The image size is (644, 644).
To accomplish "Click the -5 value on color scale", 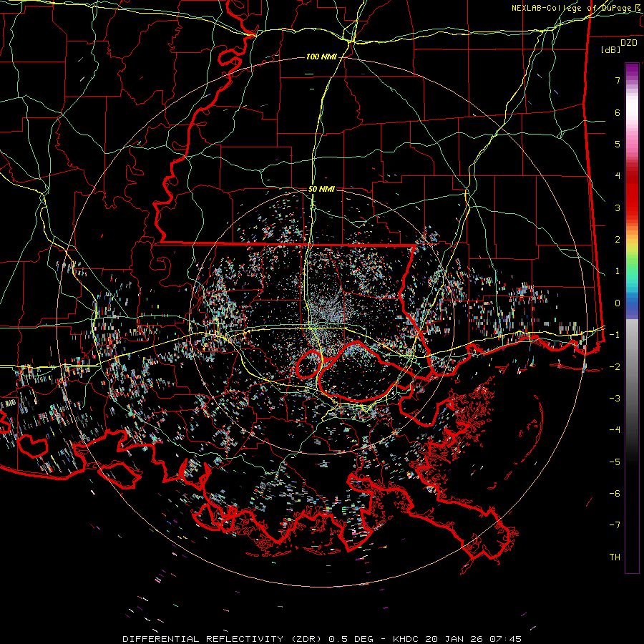I will [x=615, y=462].
